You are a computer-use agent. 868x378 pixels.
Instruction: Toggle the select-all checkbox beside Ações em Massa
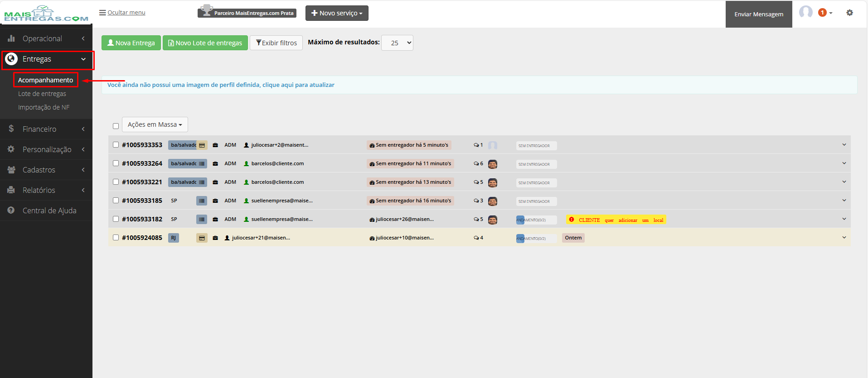[116, 126]
